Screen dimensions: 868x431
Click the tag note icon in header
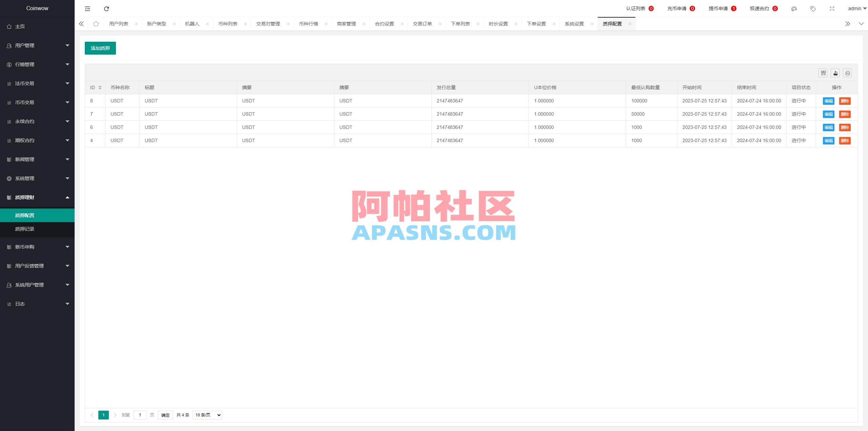[x=813, y=9]
